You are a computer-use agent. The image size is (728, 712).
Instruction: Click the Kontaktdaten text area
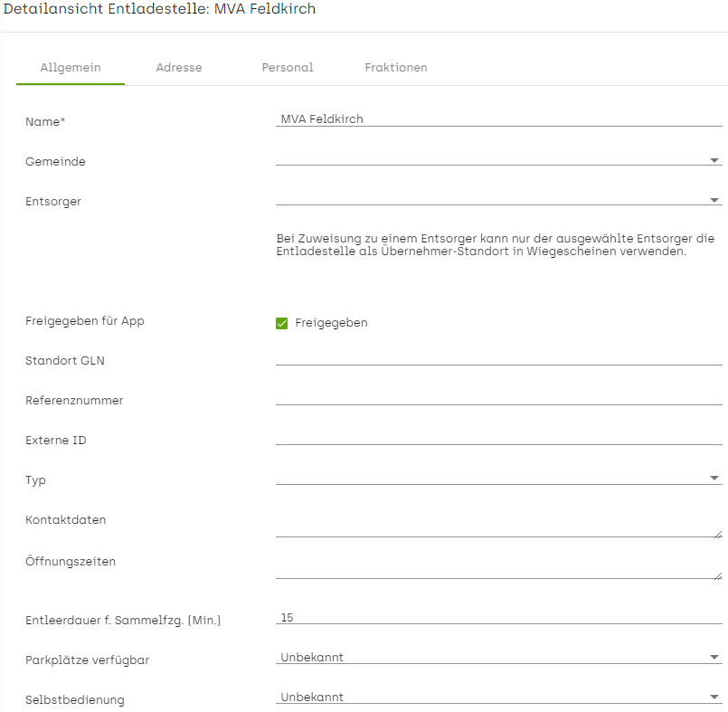click(499, 525)
